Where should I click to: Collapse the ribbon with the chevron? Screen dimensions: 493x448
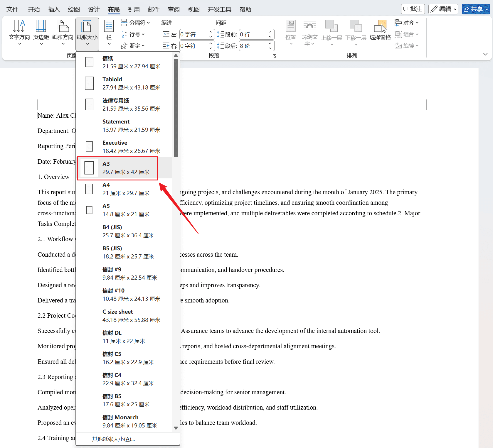(486, 54)
